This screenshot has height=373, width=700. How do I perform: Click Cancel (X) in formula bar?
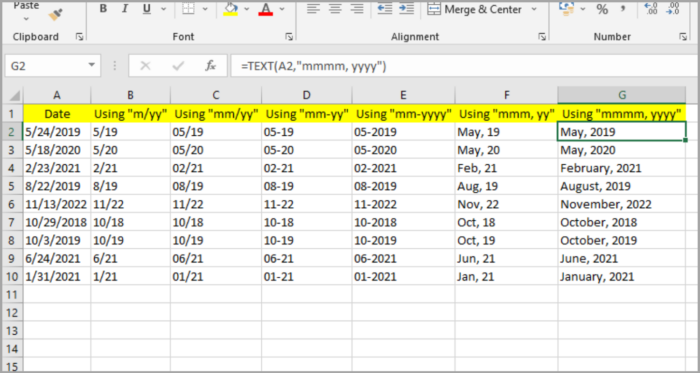[x=145, y=66]
